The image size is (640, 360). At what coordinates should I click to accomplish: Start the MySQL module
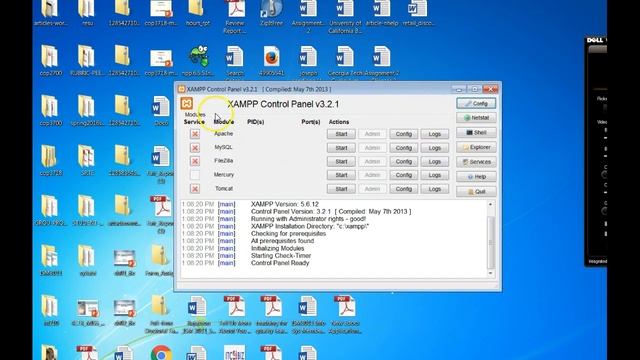coord(341,148)
